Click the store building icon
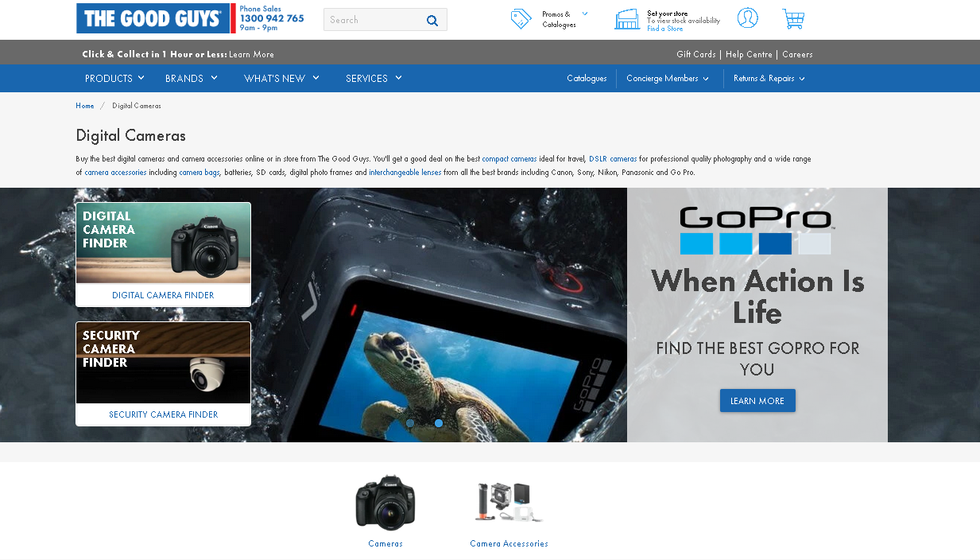The image size is (980, 560). click(627, 19)
